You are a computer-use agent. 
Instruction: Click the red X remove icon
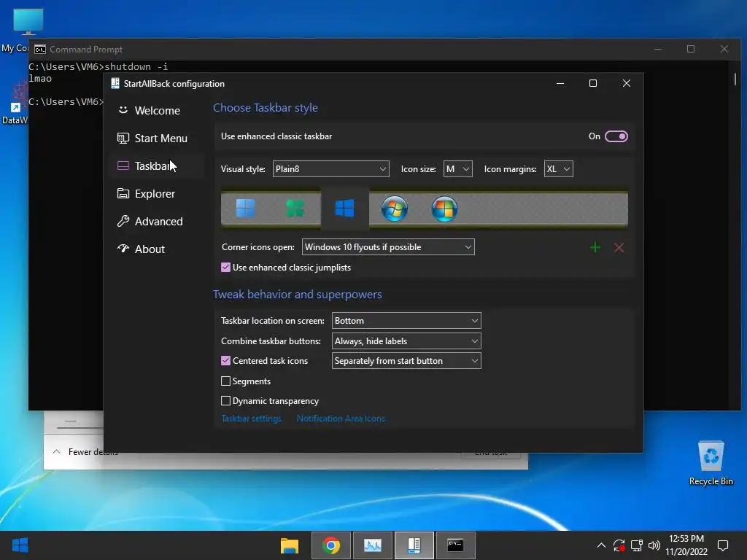pos(619,247)
